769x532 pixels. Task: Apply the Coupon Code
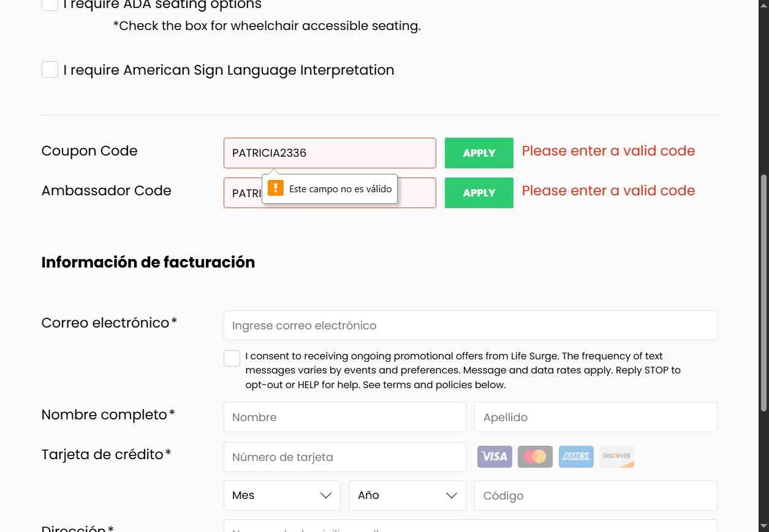coord(479,153)
